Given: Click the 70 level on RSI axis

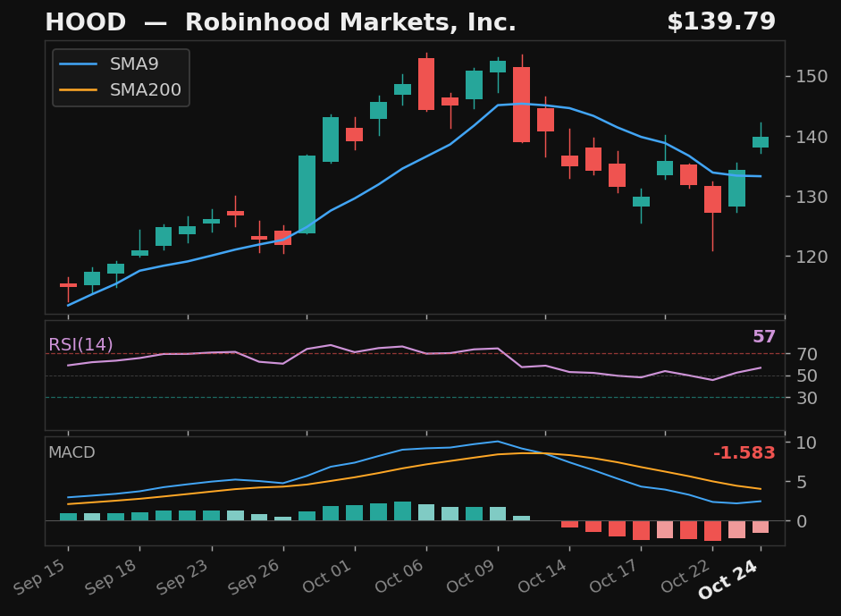Looking at the screenshot, I should 807,354.
